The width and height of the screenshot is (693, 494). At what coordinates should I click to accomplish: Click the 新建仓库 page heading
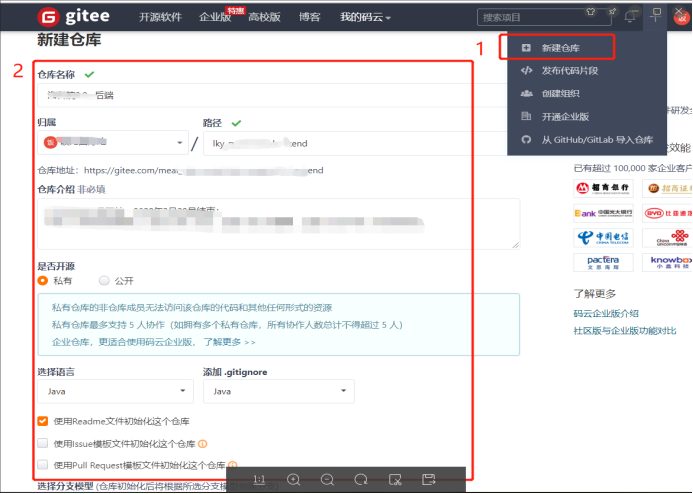click(x=69, y=40)
